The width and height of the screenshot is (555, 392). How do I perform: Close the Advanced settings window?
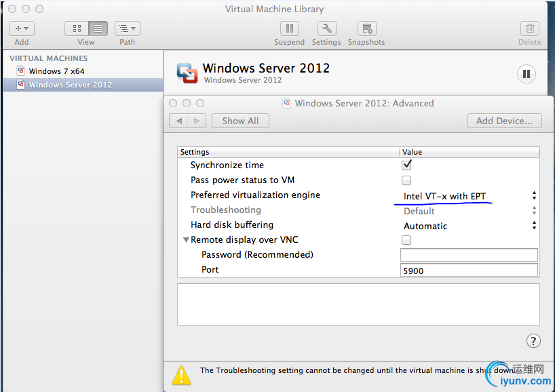coord(173,103)
